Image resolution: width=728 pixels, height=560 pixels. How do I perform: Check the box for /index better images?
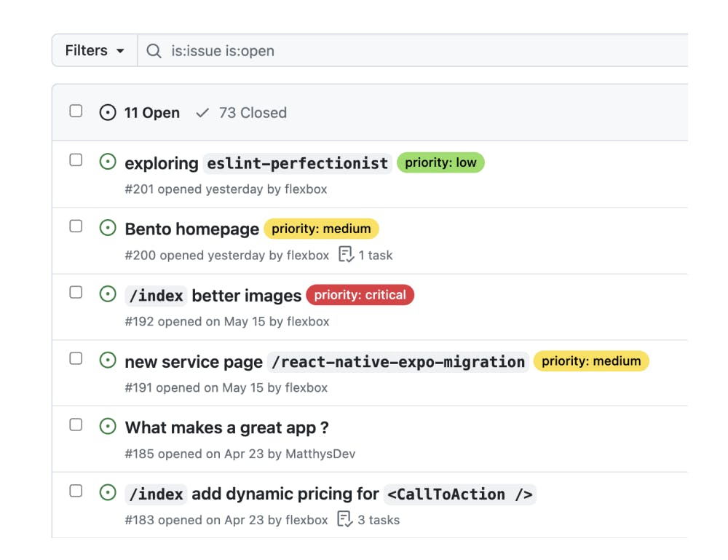coord(76,293)
